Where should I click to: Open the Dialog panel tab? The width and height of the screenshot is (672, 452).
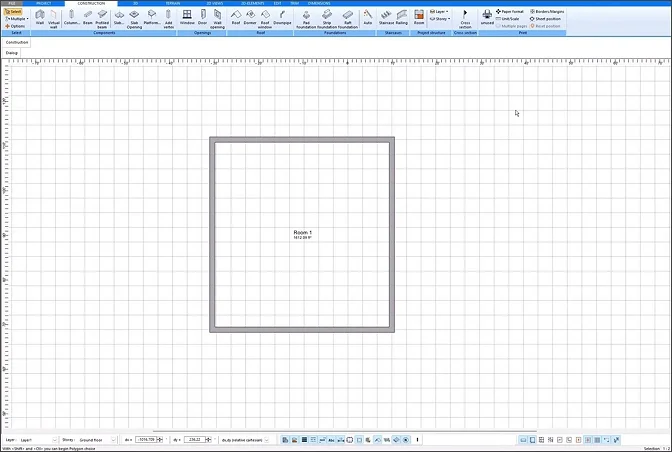coord(12,53)
